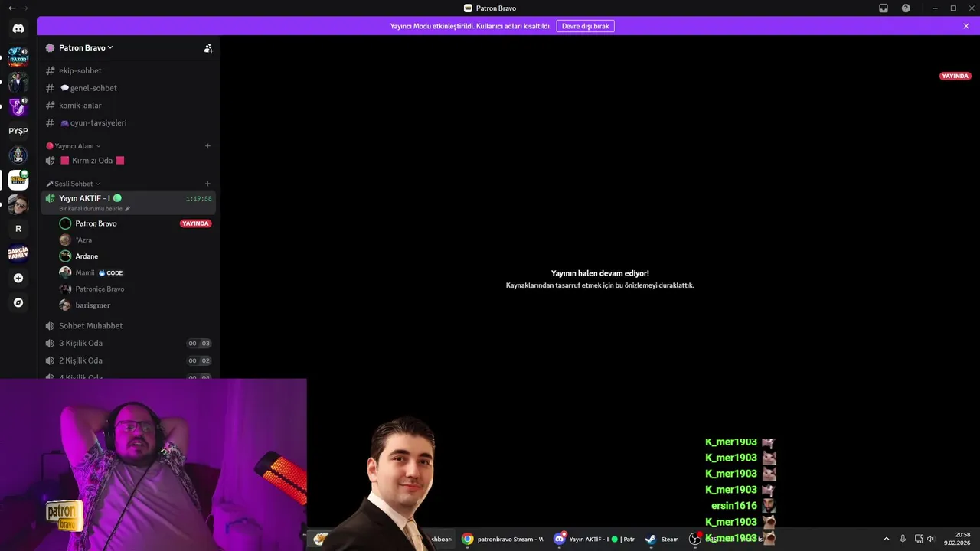The height and width of the screenshot is (551, 980).
Task: Open the R server icon
Action: (x=18, y=229)
